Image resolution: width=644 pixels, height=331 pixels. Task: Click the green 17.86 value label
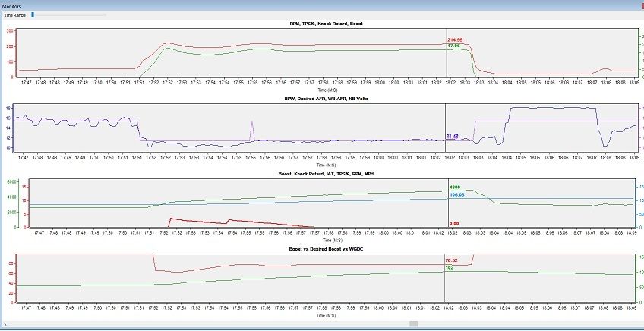[x=453, y=46]
